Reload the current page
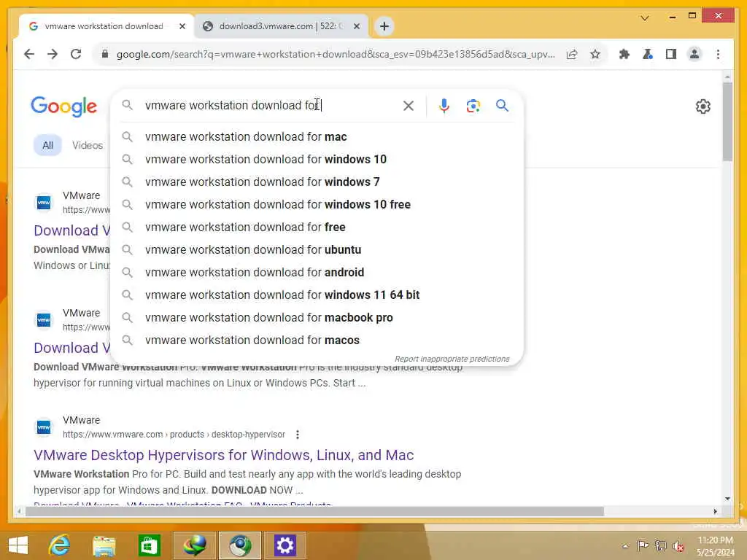Viewport: 747px width, 560px height. pos(76,54)
